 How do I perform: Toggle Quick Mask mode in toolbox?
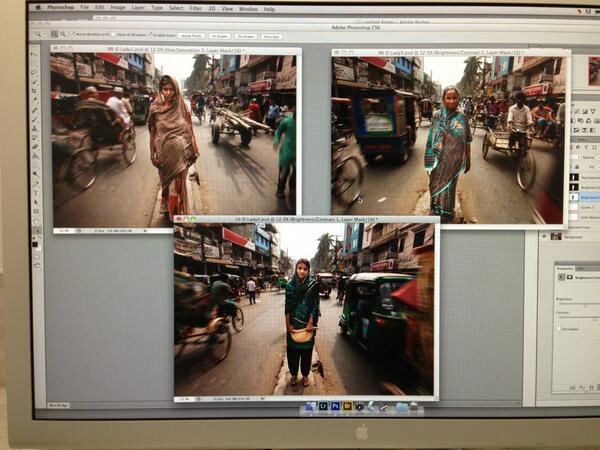tap(37, 256)
